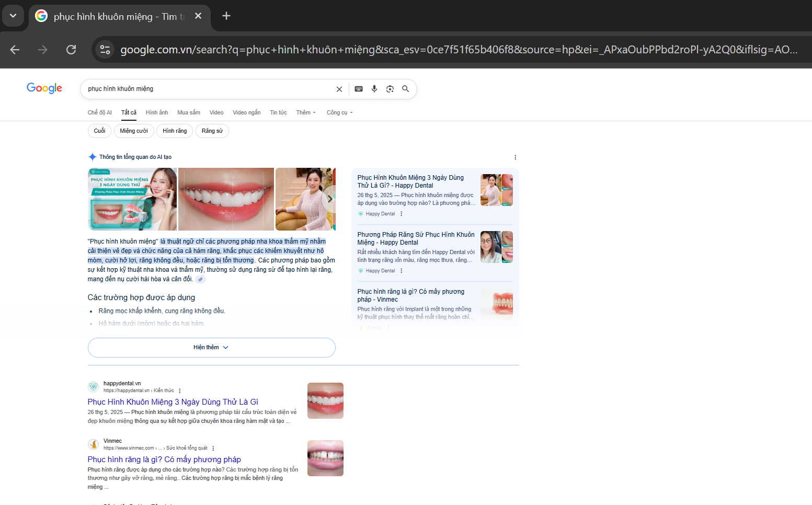Go back to previous page
Screen dimensions: 812x505
15,50
